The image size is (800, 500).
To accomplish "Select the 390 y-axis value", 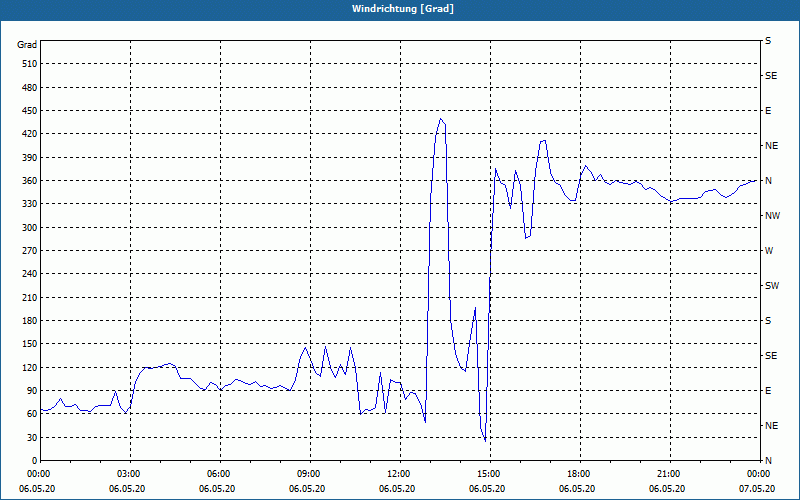I will 30,157.
